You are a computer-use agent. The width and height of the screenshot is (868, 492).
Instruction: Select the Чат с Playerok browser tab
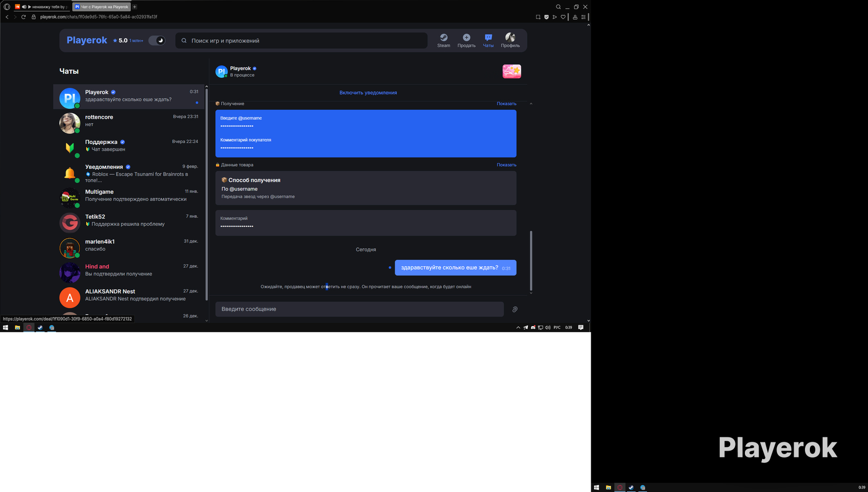point(102,7)
